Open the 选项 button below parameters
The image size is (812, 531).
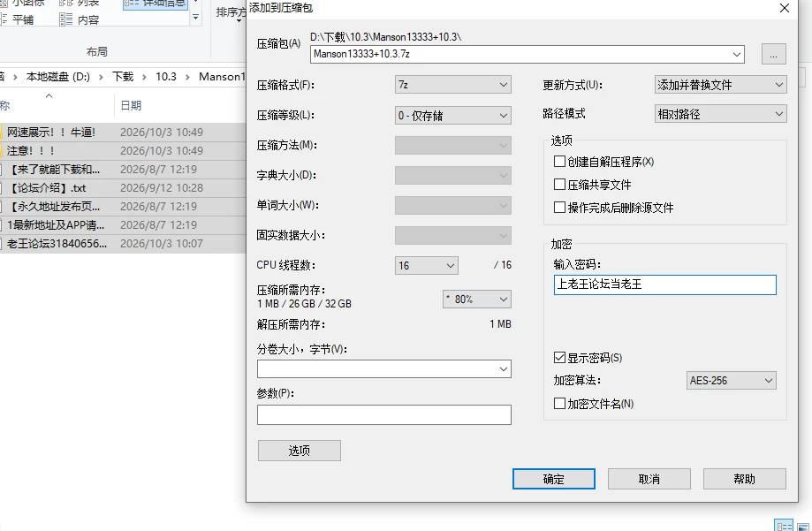coord(300,451)
